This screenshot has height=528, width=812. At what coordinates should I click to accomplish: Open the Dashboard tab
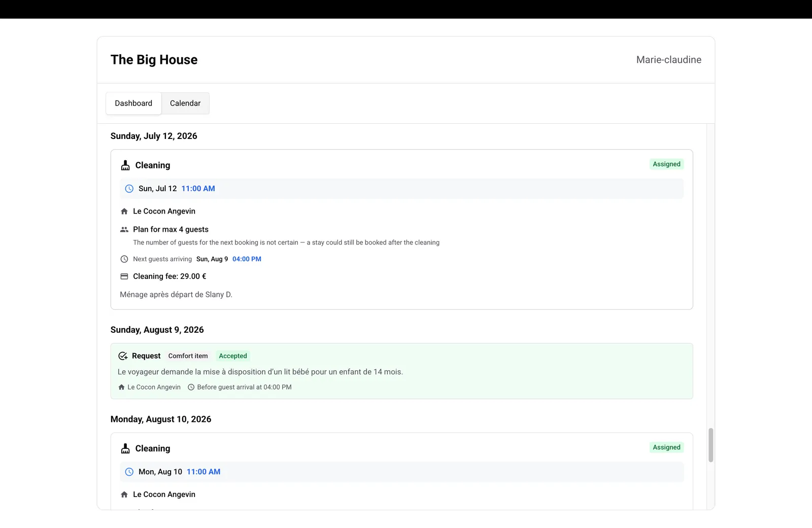click(133, 103)
